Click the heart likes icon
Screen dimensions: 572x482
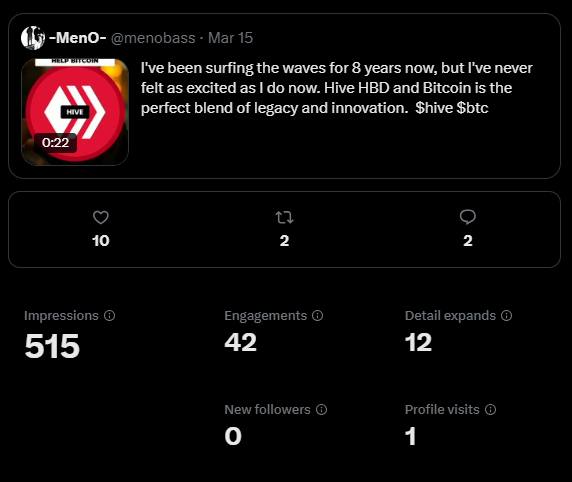(x=101, y=217)
